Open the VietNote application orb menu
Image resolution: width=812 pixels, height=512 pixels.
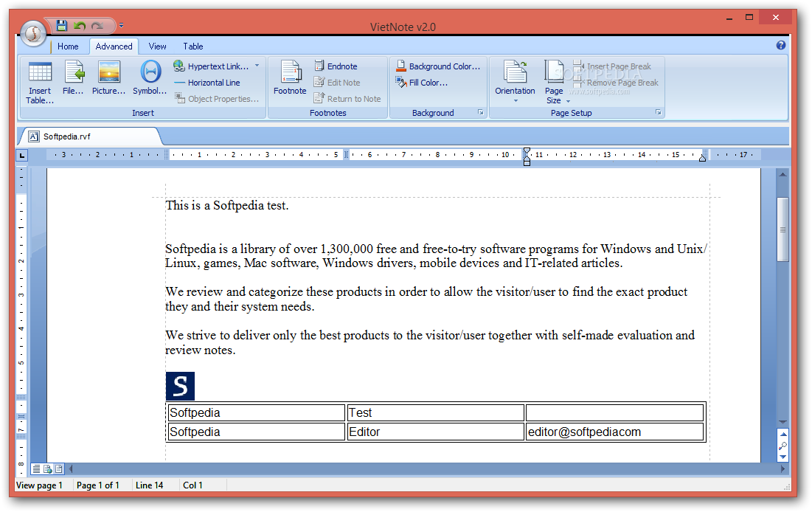pos(33,33)
